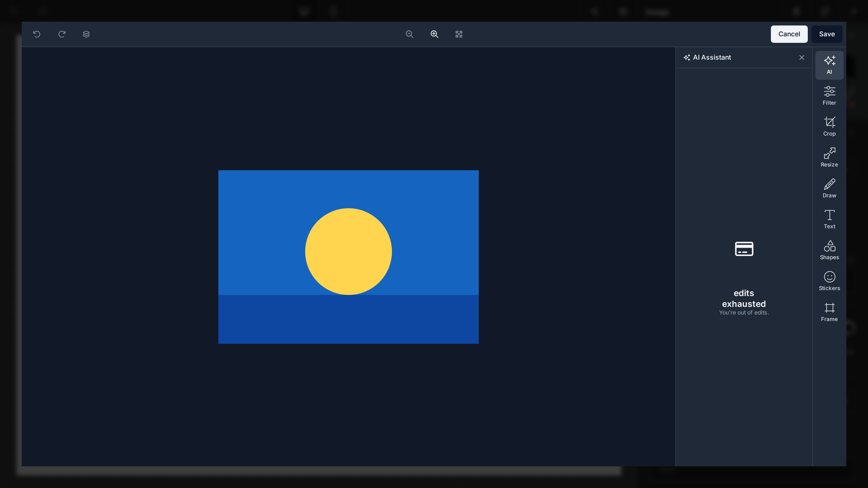Zoom out of the canvas
The width and height of the screenshot is (868, 488).
[409, 34]
